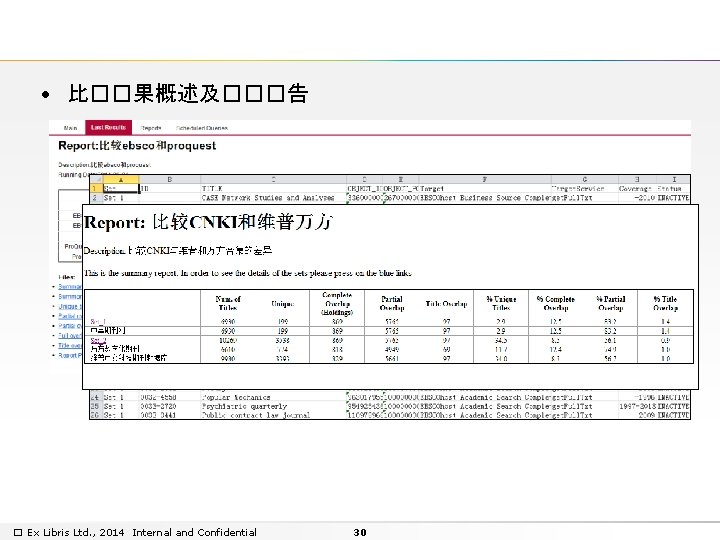The width and height of the screenshot is (720, 540).
Task: Click the '% Complete Overlap' column header
Action: click(x=556, y=303)
